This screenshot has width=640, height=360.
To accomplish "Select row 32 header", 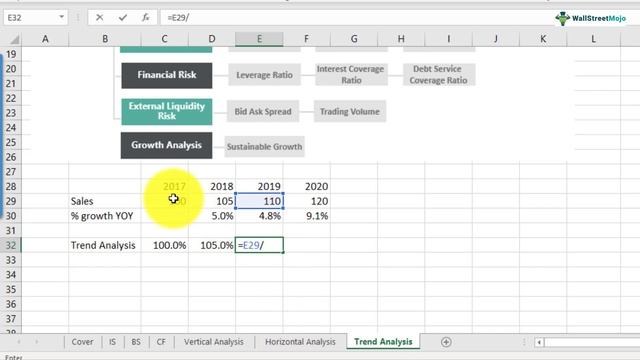I will (11, 245).
